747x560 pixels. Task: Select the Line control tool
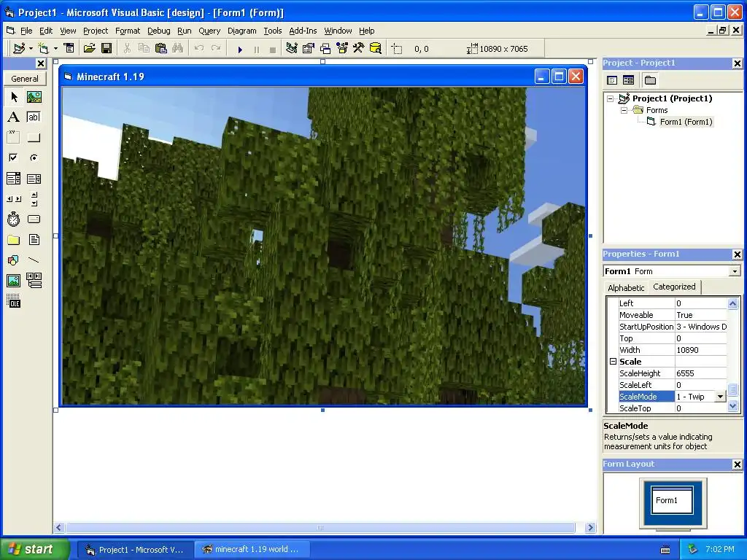tap(34, 260)
